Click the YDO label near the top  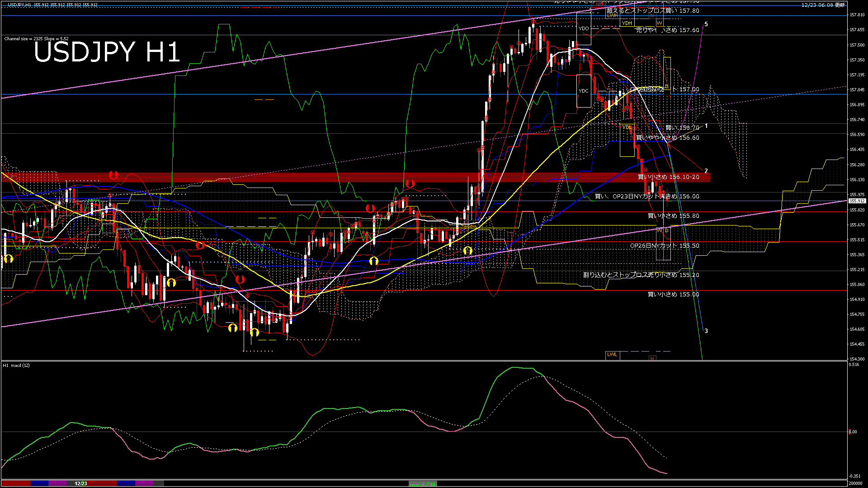pos(584,28)
